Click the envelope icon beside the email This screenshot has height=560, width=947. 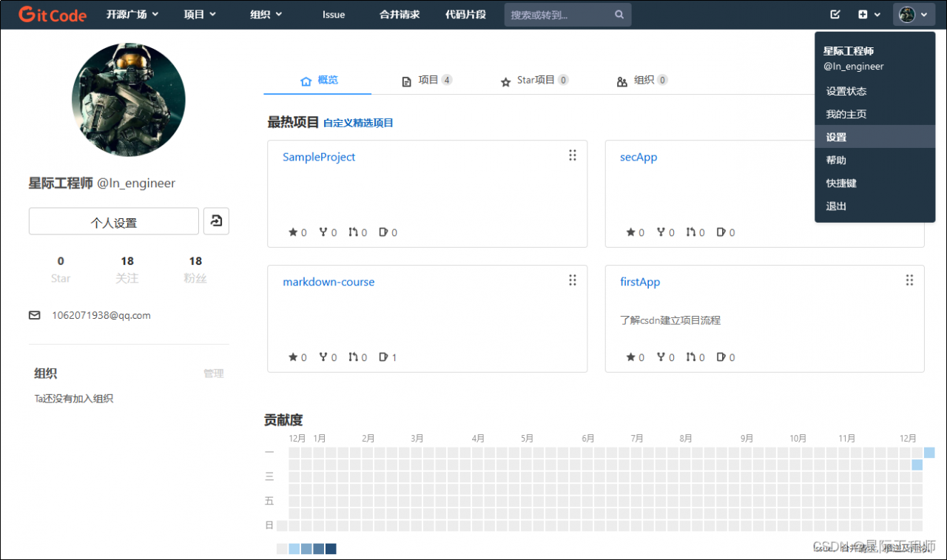tap(35, 315)
